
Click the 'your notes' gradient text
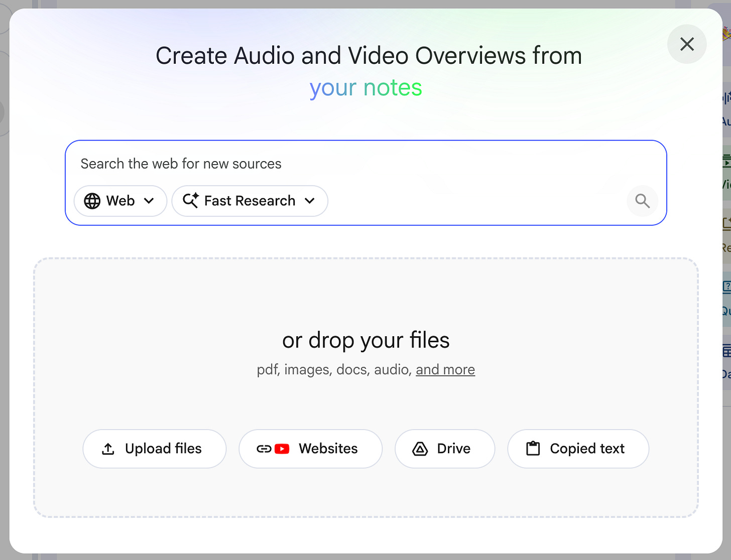[366, 87]
